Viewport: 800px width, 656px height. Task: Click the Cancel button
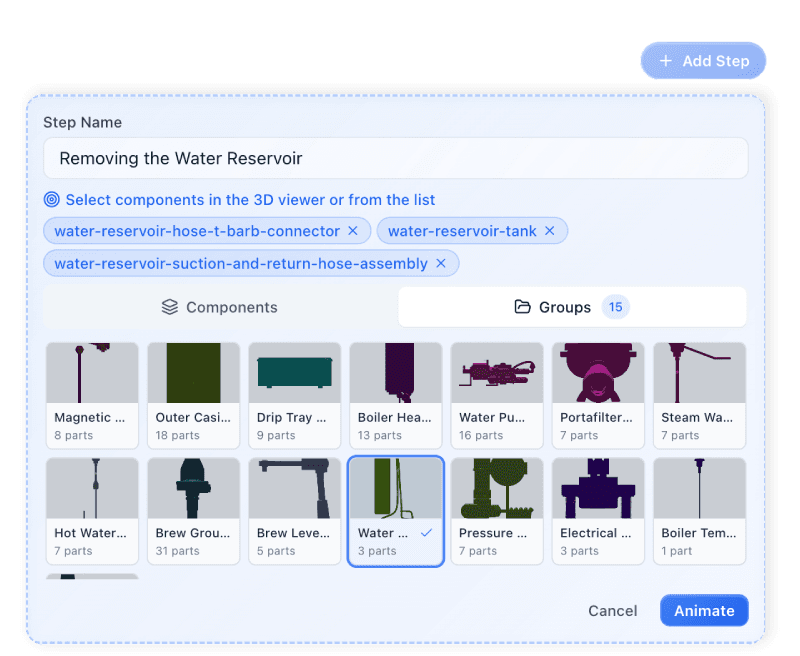613,611
